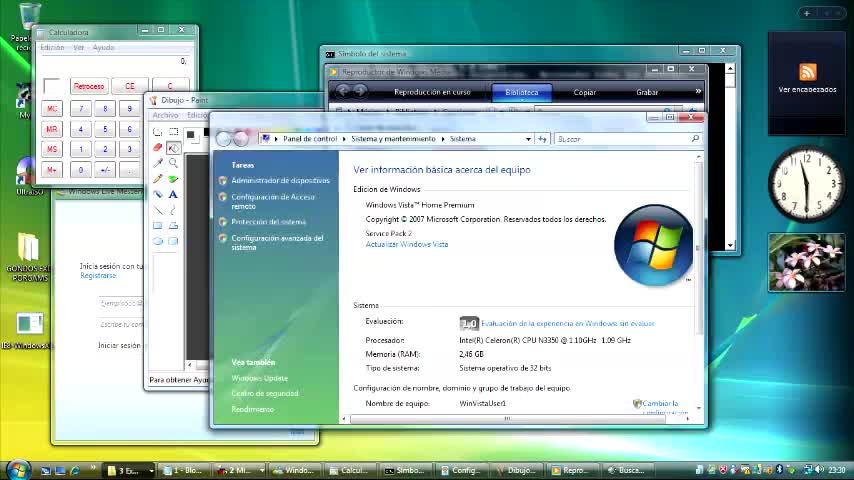Open the Grabar tab in Media Player
Screen dimensions: 854x480
(x=647, y=92)
